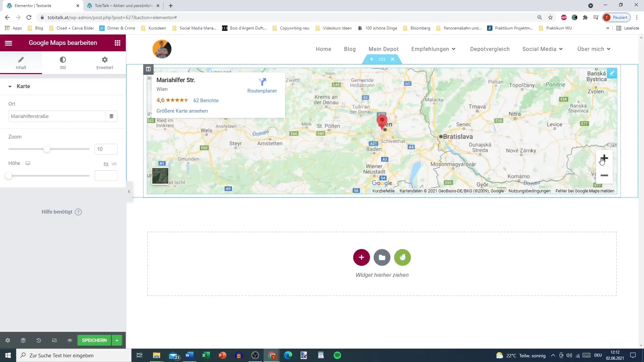Open the Navigator layers icon

[23, 340]
